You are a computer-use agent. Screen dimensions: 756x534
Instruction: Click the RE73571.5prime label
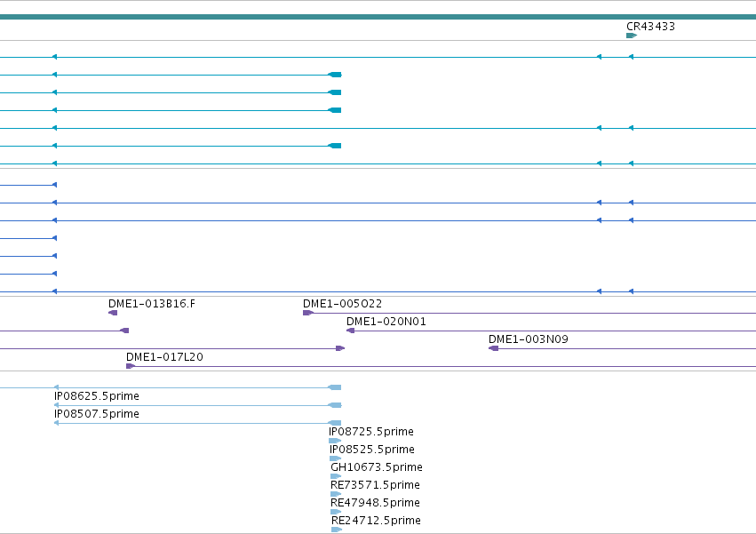(375, 485)
